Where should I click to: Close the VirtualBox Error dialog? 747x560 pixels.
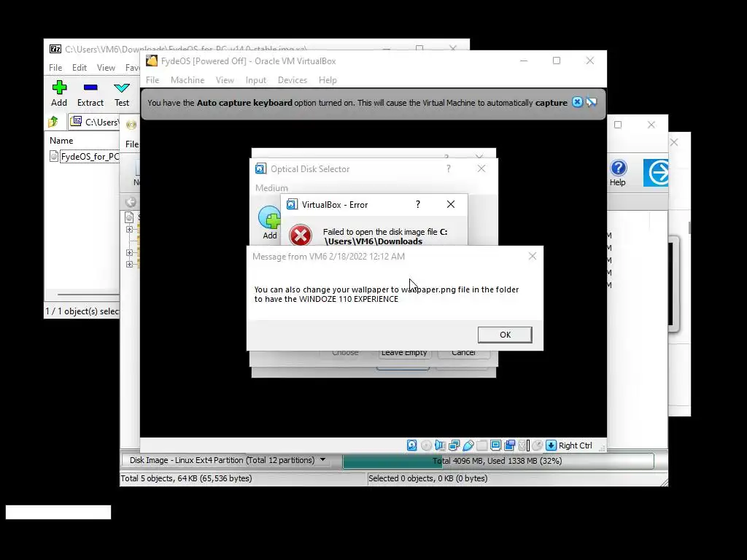(450, 204)
